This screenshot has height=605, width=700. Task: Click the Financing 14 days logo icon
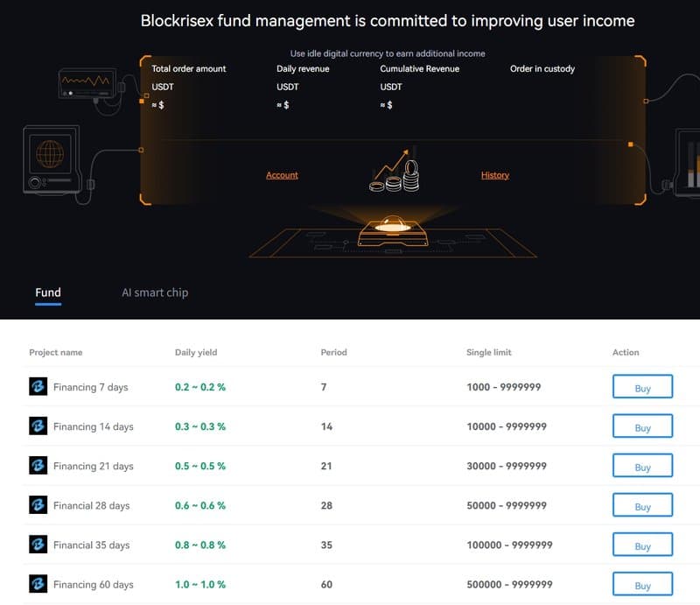[x=38, y=426]
